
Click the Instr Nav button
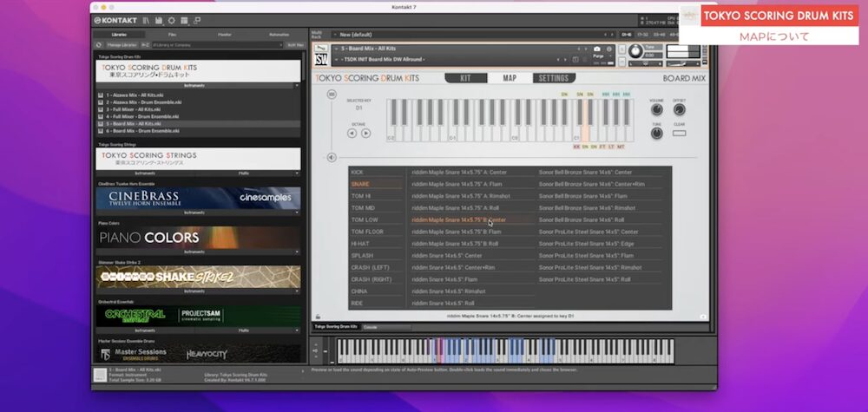295,45
